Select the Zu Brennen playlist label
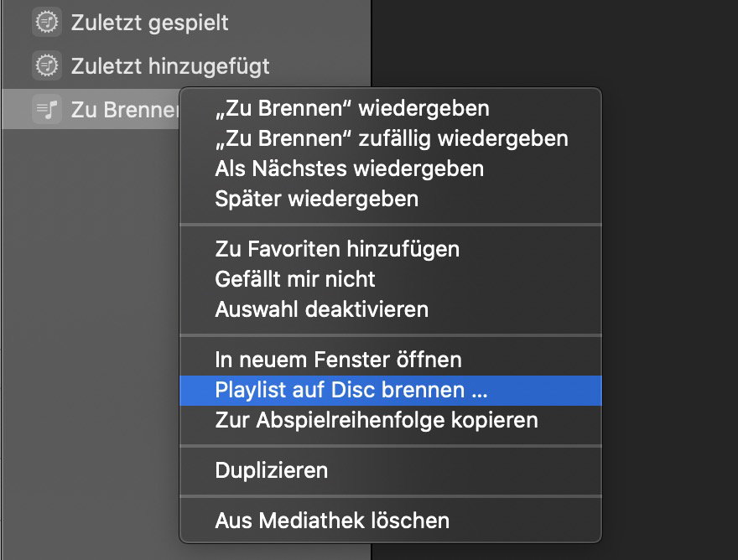Screen dimensions: 738x560 [x=124, y=109]
